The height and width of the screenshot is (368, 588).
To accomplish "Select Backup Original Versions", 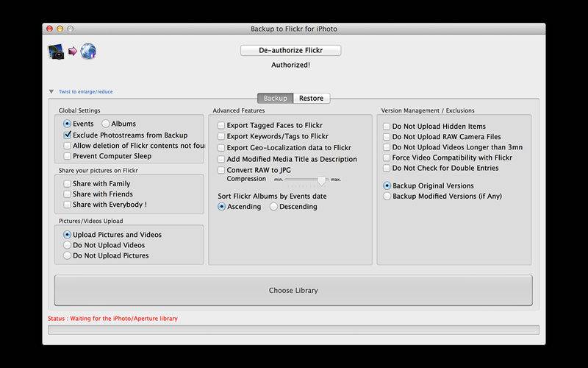I will pos(387,186).
